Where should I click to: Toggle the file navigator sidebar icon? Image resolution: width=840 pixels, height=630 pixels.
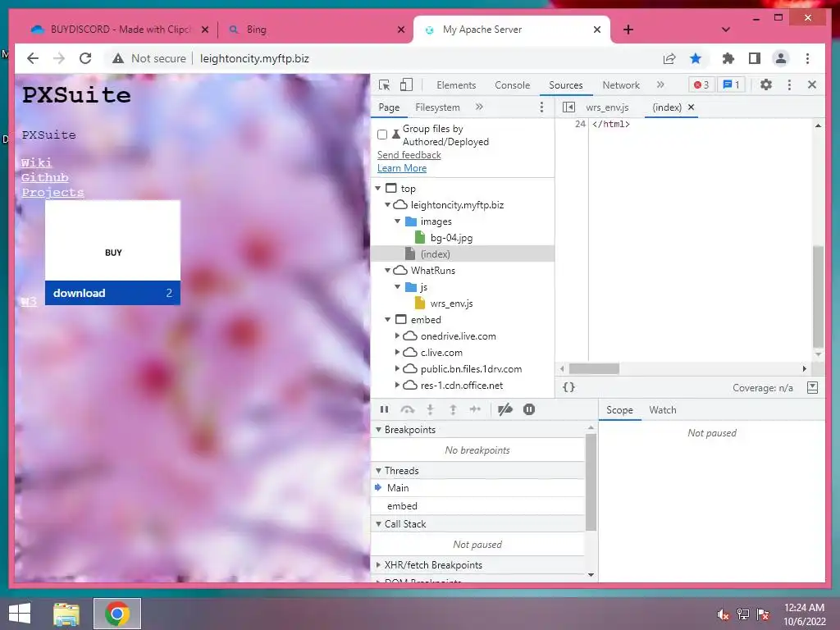(568, 107)
